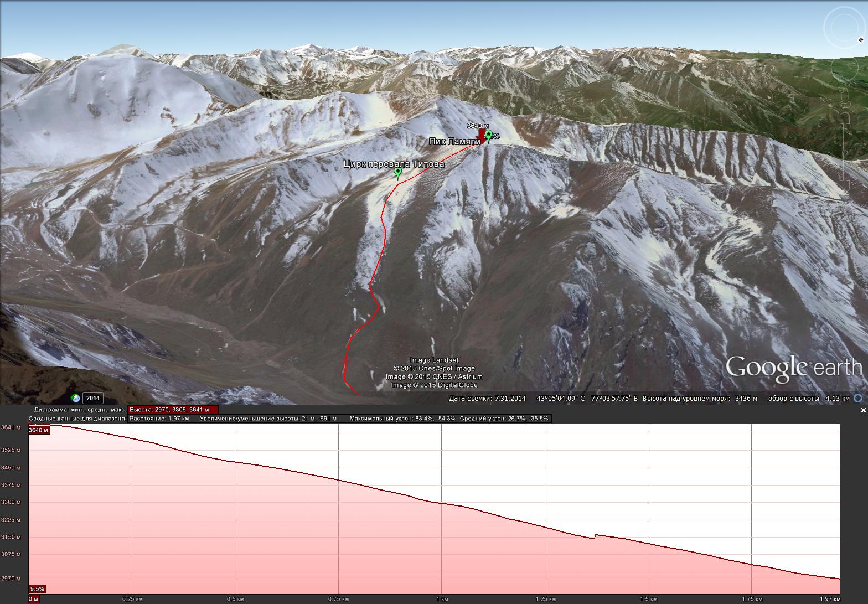This screenshot has width=868, height=604.
Task: Click the look-around compass ring
Action: click(844, 28)
